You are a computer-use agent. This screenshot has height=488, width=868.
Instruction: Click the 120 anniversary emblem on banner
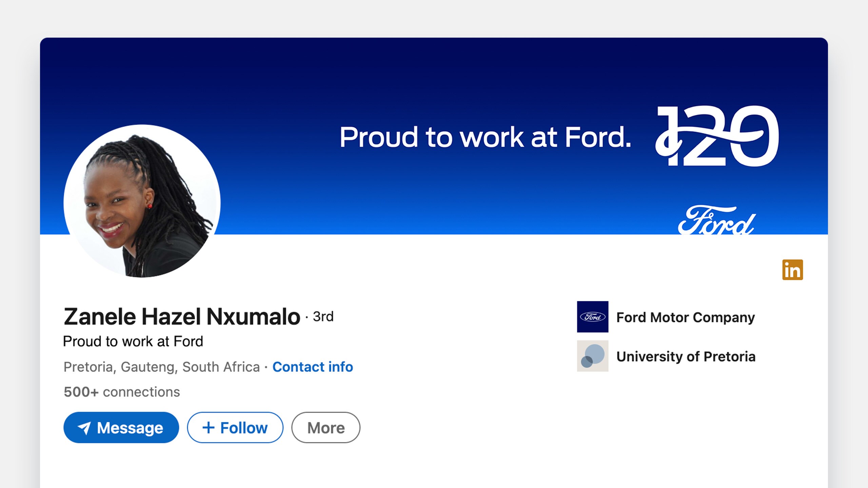[717, 136]
